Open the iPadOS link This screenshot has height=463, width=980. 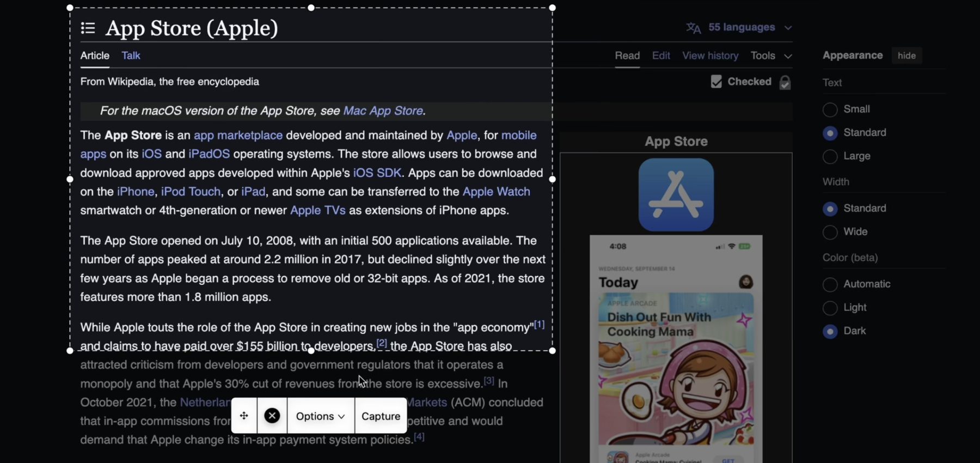point(209,154)
